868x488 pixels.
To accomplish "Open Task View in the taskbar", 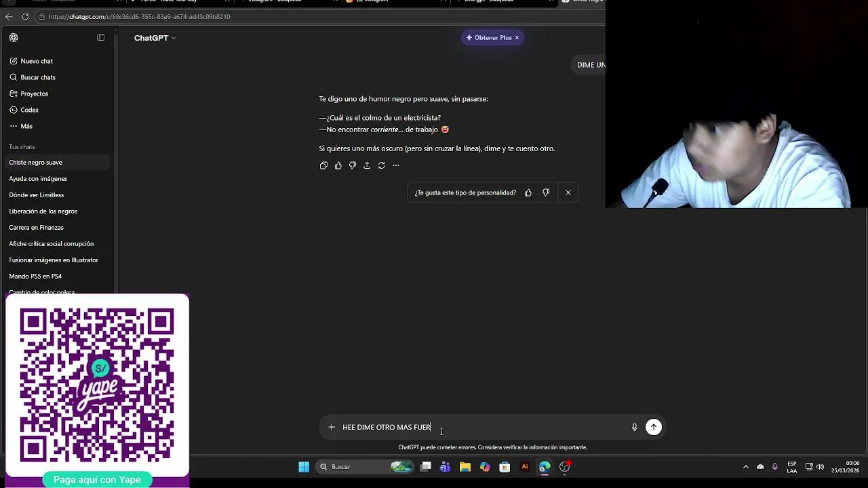I will [426, 466].
